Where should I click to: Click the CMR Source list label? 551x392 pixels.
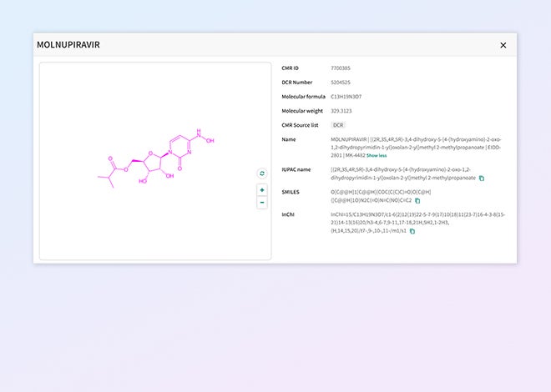pos(301,124)
